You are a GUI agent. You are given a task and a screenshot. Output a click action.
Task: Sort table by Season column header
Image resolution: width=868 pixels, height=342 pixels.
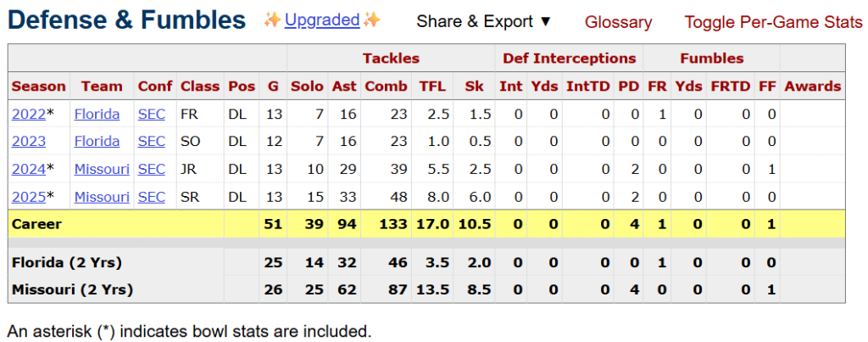[38, 86]
